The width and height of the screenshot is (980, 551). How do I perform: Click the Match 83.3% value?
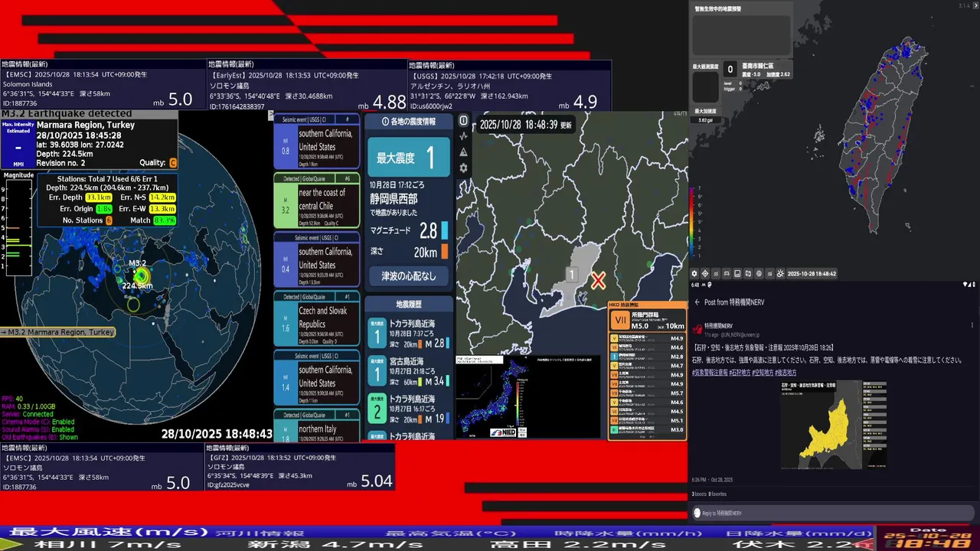pos(164,220)
